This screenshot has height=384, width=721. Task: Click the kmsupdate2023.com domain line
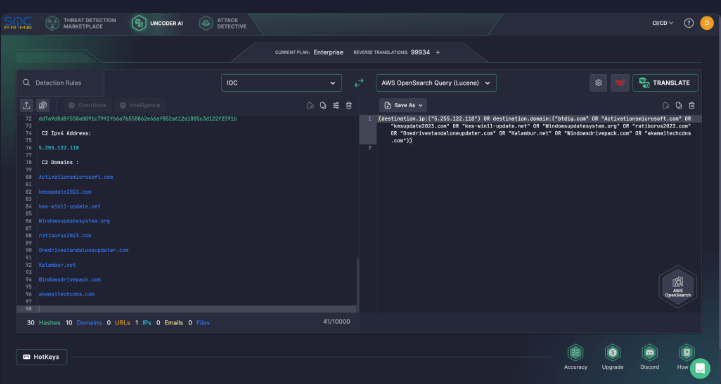coord(65,192)
